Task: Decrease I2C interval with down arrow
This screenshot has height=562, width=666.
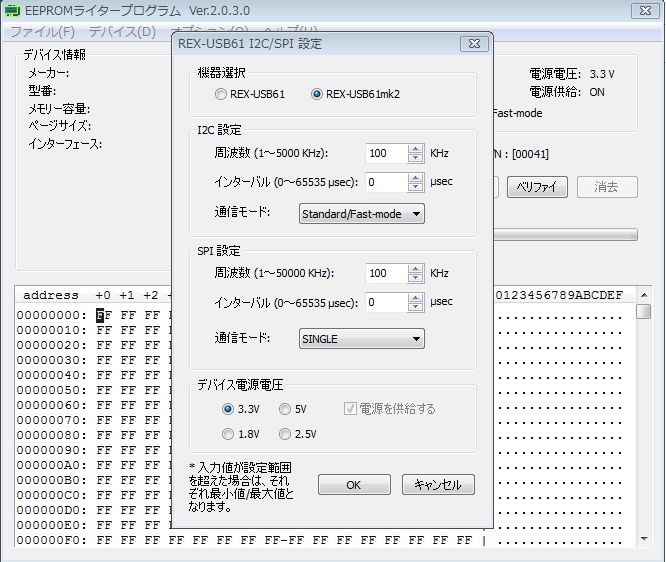Action: 415,187
